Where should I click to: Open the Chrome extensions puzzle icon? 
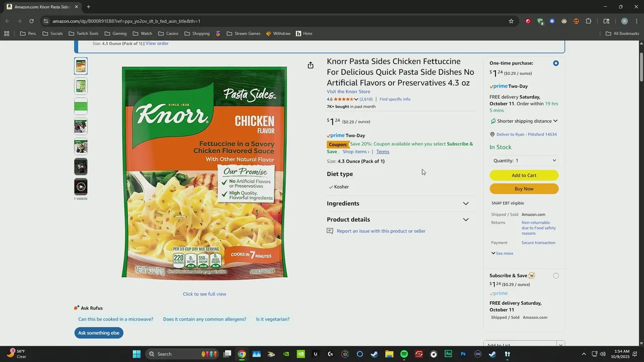pyautogui.click(x=589, y=21)
